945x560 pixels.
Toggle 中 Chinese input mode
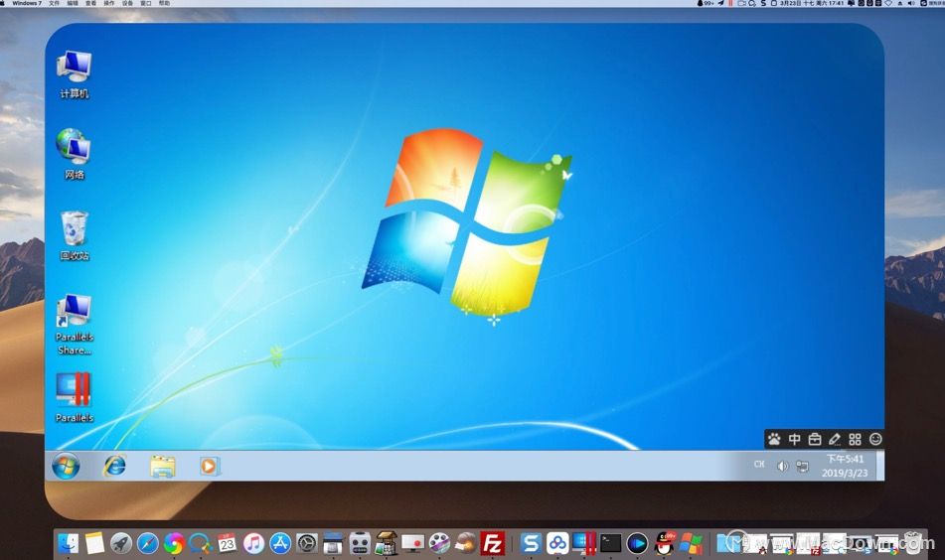794,440
